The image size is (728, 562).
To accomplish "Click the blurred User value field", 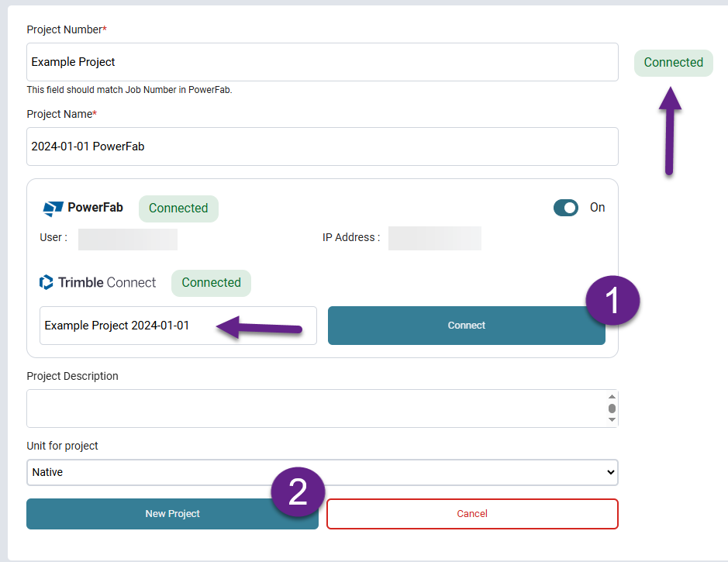I will (x=128, y=239).
